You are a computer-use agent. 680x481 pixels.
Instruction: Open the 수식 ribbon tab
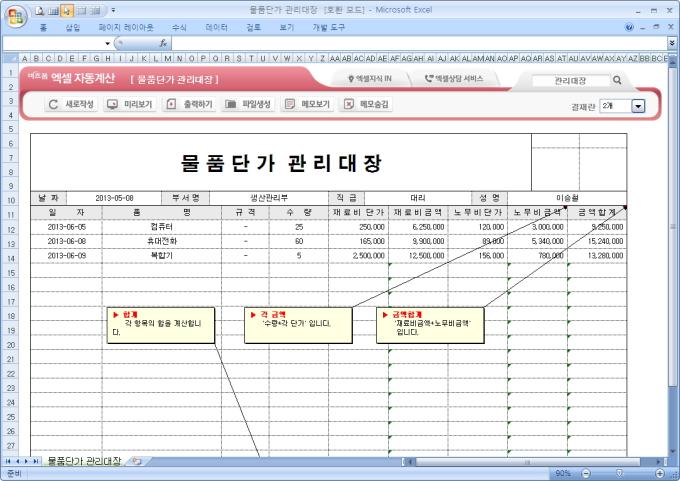pos(179,27)
